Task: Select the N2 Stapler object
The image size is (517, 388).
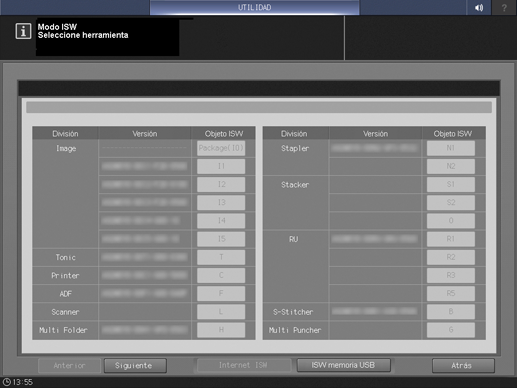Action: 451,166
